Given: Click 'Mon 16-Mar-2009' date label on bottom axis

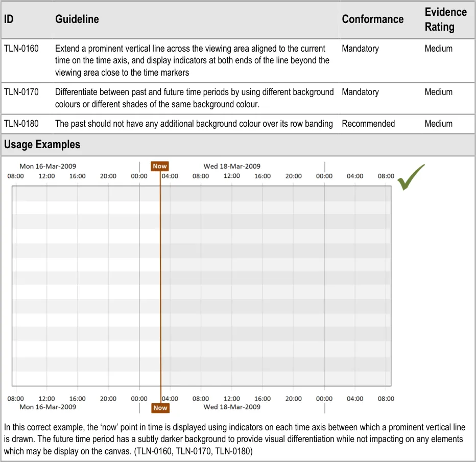Looking at the screenshot, I should click(48, 407).
